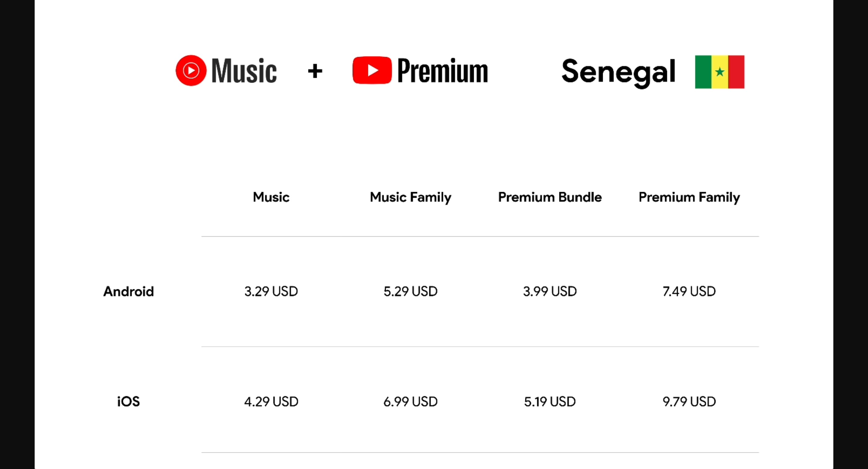Click the Senegal flag image
The image size is (868, 469).
pyautogui.click(x=719, y=72)
